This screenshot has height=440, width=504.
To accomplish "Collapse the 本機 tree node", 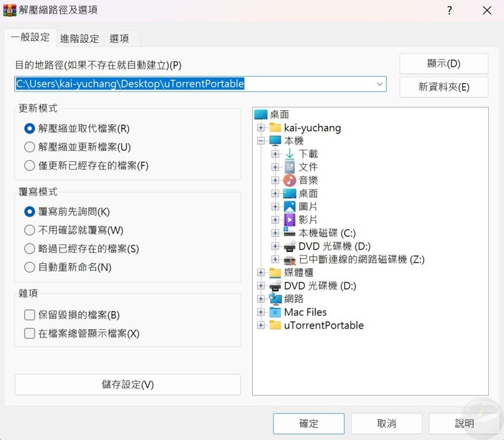I will 261,141.
